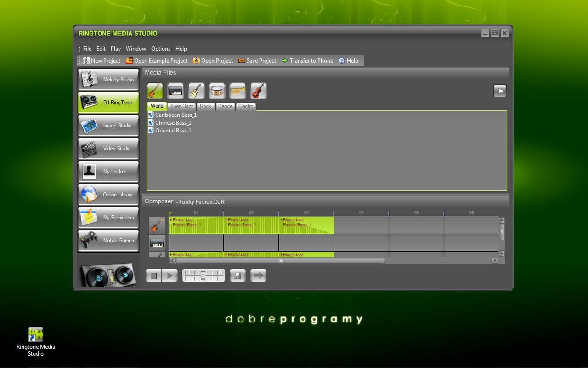Select the bass guitar track header
This screenshot has width=588, height=368.
157,226
